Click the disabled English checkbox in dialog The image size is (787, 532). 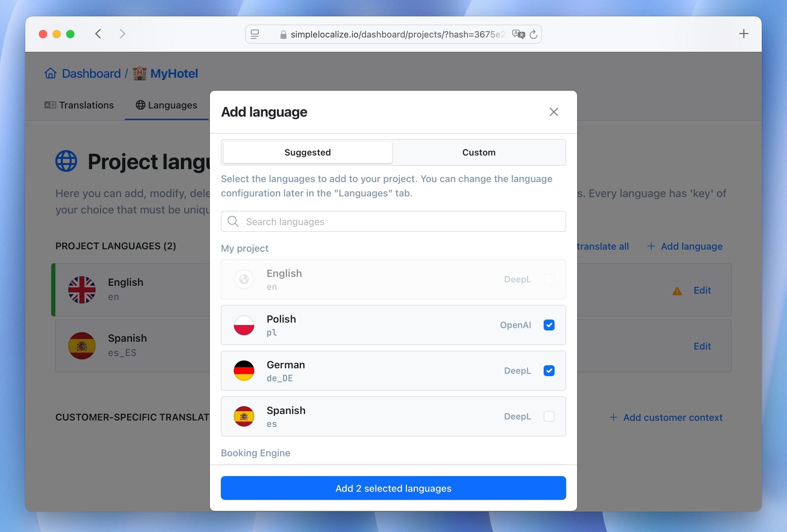[x=549, y=279]
